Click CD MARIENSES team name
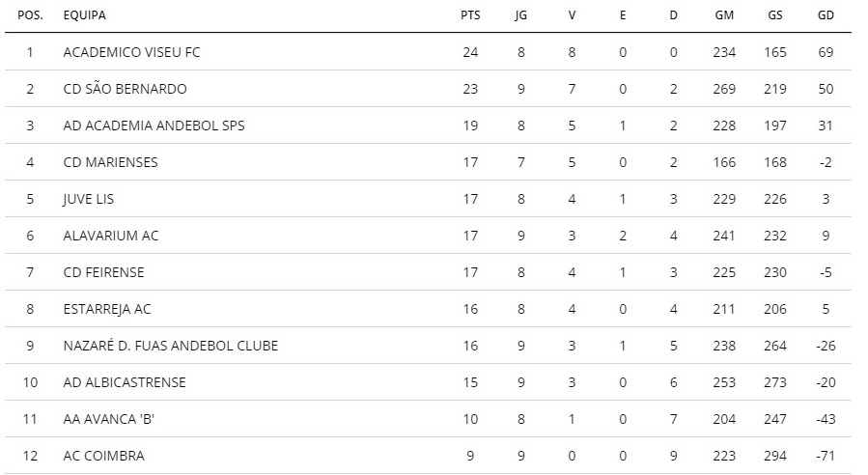This screenshot has width=868, height=475. pos(110,162)
